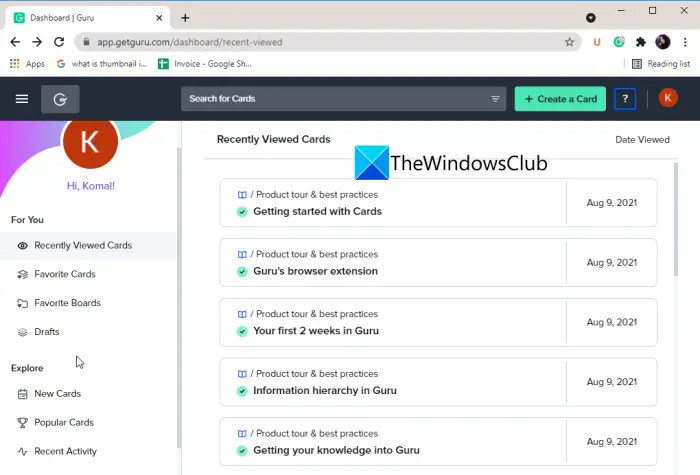Reload the page with refresh icon

click(x=59, y=42)
